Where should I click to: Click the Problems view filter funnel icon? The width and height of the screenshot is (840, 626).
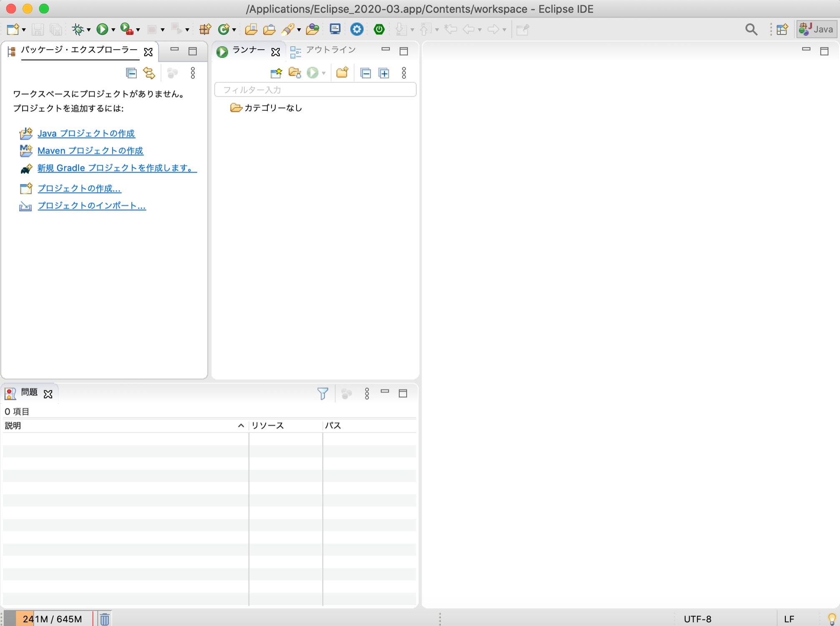(x=323, y=393)
